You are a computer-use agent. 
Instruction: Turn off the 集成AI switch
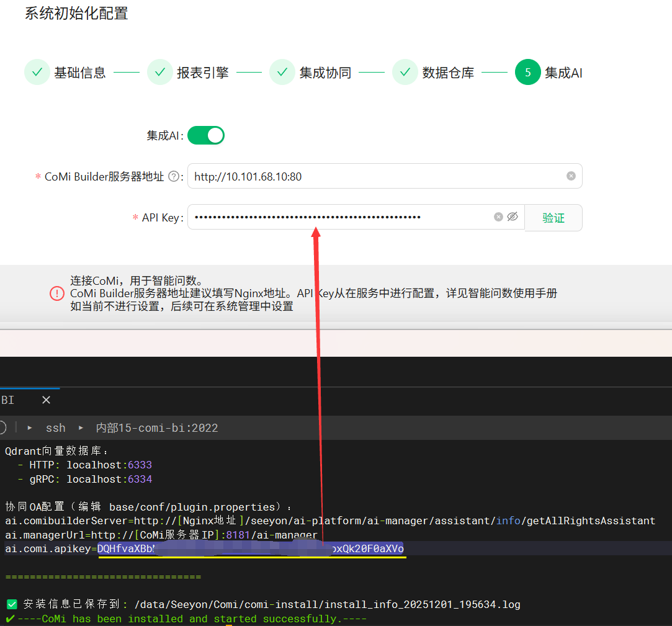pyautogui.click(x=205, y=135)
